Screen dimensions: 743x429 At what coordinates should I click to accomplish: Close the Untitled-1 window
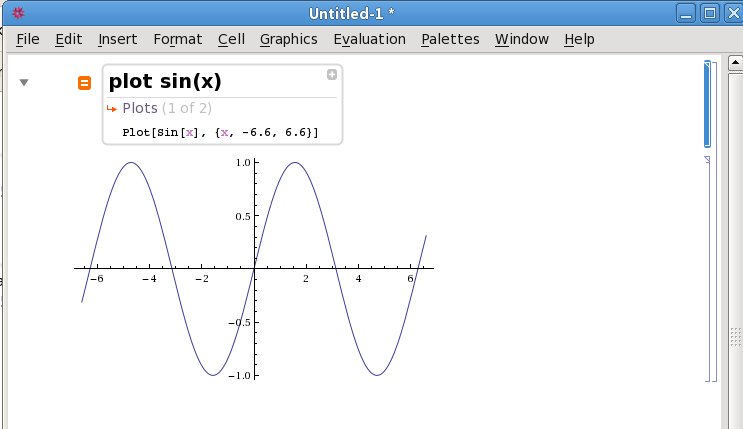(x=733, y=13)
